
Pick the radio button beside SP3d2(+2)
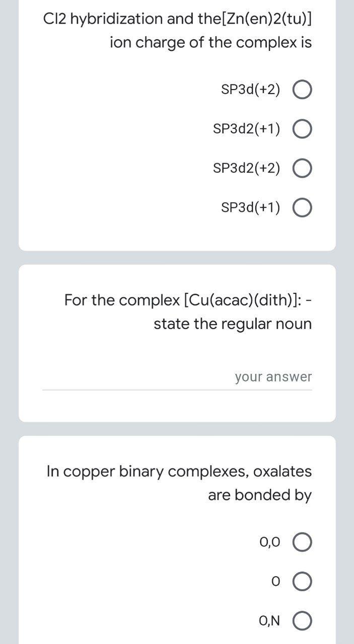click(x=302, y=168)
